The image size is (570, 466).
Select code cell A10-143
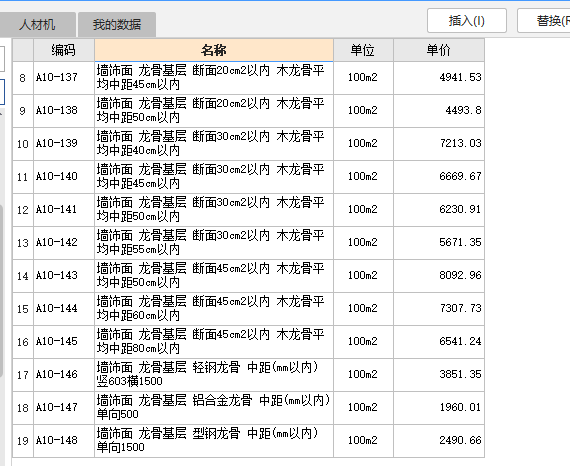(64, 276)
